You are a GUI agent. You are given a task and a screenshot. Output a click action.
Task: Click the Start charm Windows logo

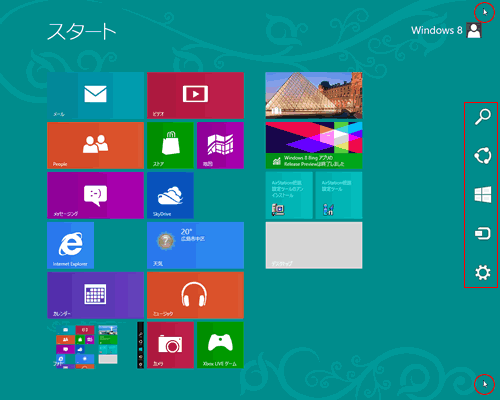pyautogui.click(x=483, y=195)
